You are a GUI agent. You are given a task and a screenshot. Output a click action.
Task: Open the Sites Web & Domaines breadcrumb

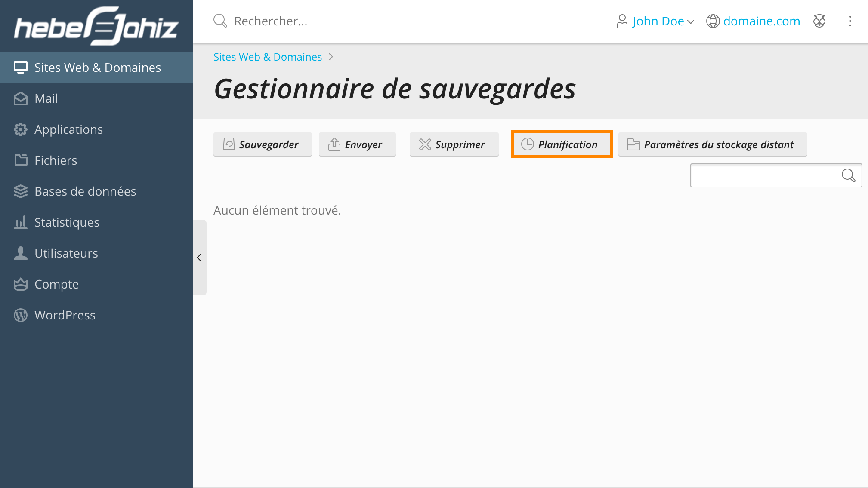pyautogui.click(x=267, y=57)
